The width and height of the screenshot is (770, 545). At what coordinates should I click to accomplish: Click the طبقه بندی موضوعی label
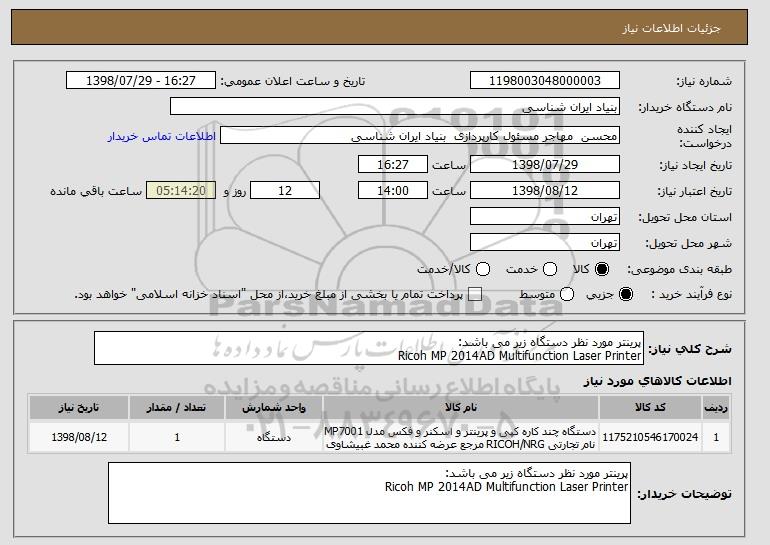tap(679, 270)
